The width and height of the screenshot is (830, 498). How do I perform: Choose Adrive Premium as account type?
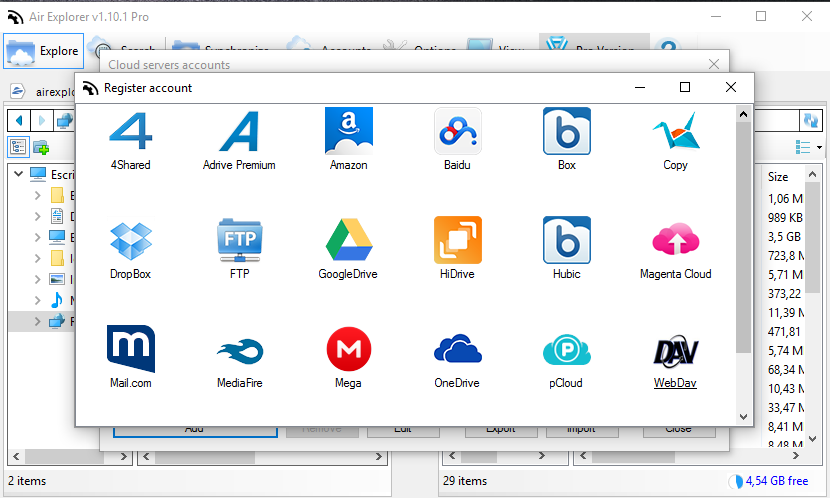pyautogui.click(x=239, y=131)
